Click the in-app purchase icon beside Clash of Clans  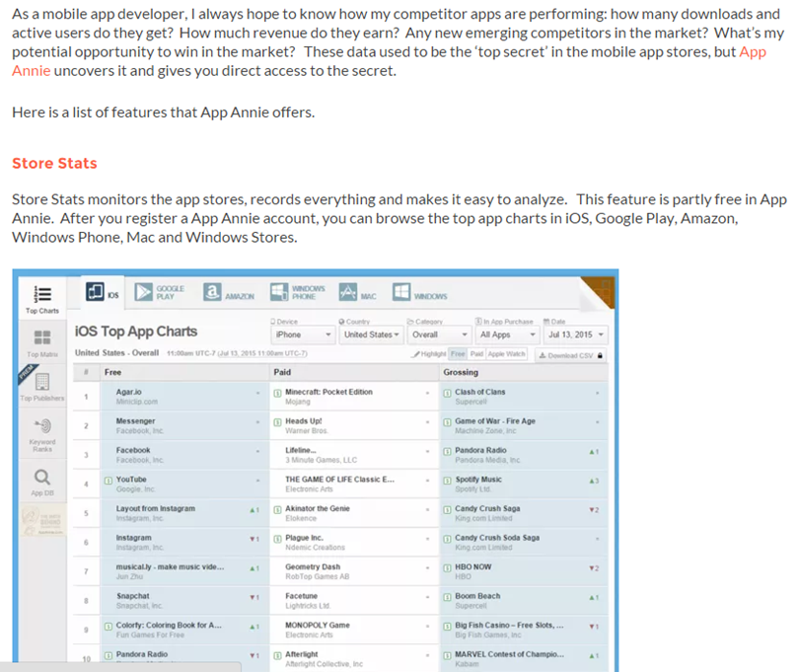447,393
